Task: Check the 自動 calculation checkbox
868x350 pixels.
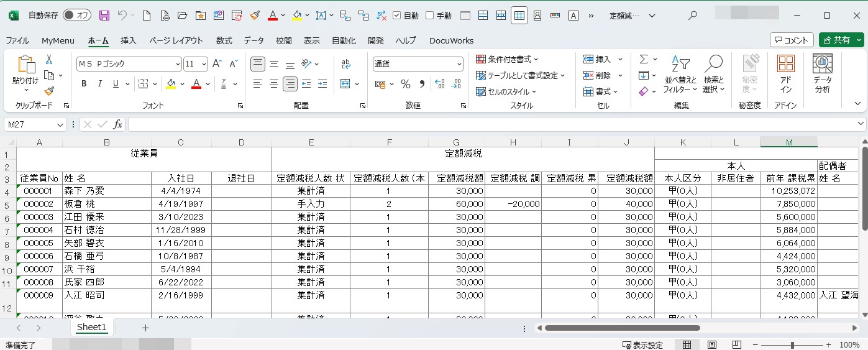Action: [396, 16]
